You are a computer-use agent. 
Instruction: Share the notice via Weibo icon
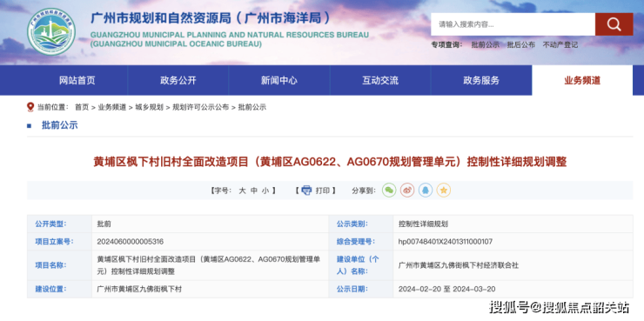(407, 190)
